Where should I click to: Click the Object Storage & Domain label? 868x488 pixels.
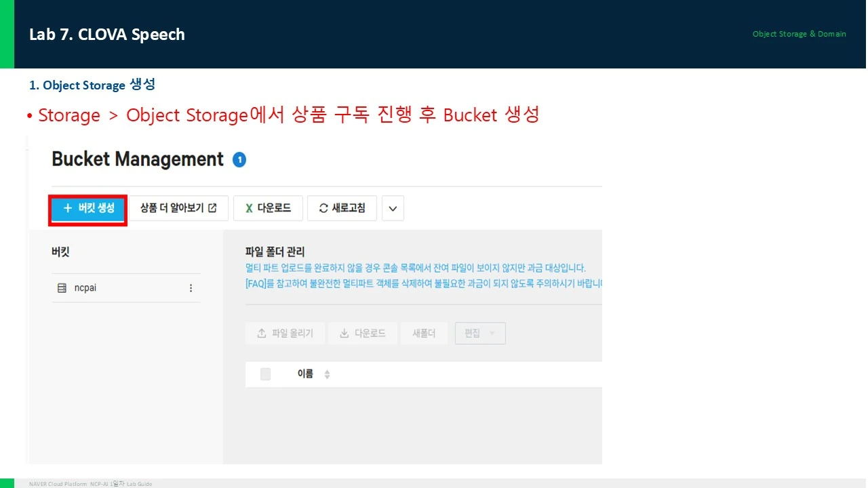point(800,34)
